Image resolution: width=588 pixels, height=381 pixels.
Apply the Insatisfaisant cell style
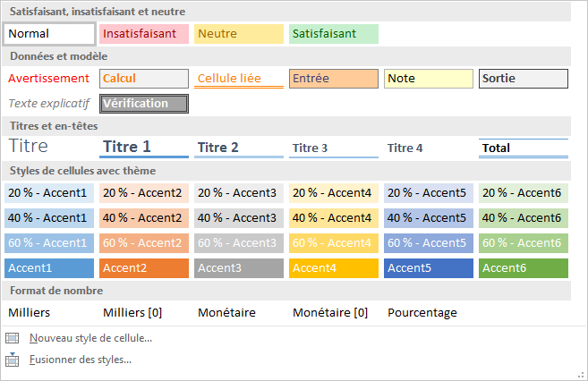[x=144, y=34]
